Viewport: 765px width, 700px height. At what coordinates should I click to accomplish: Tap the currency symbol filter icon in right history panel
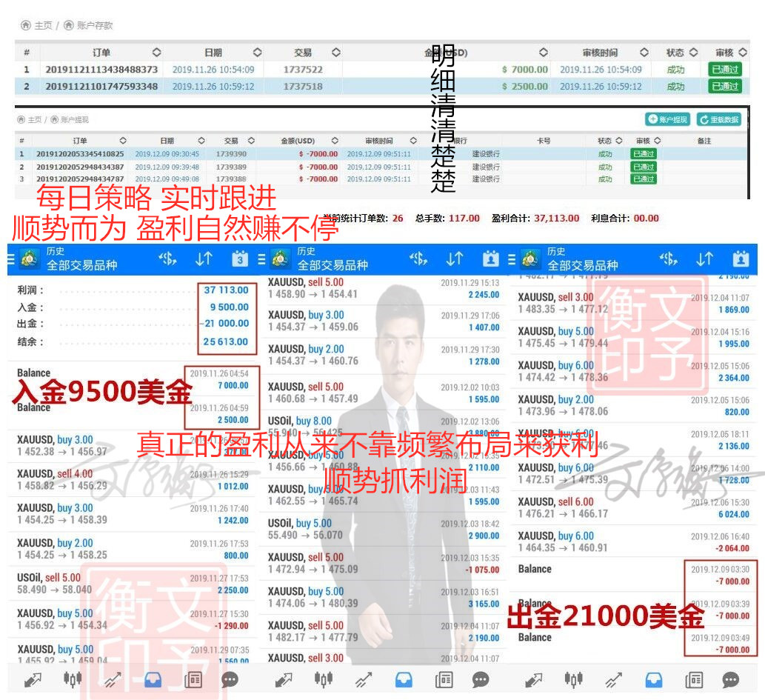[669, 259]
